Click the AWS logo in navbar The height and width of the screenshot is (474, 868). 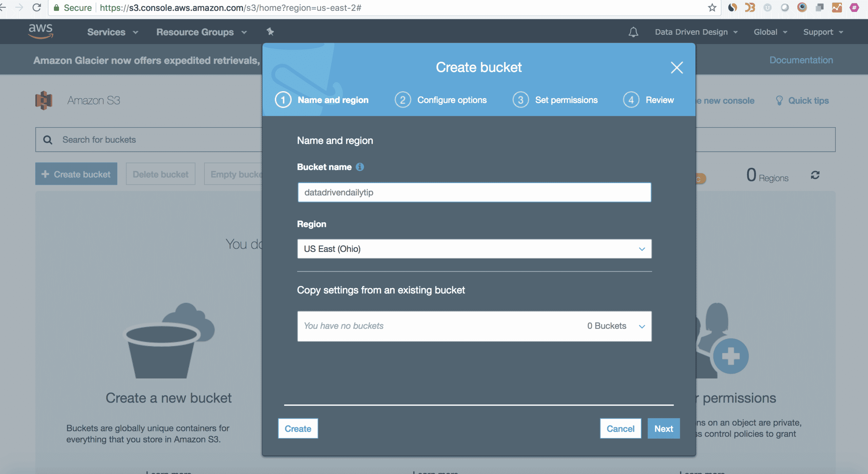(41, 31)
